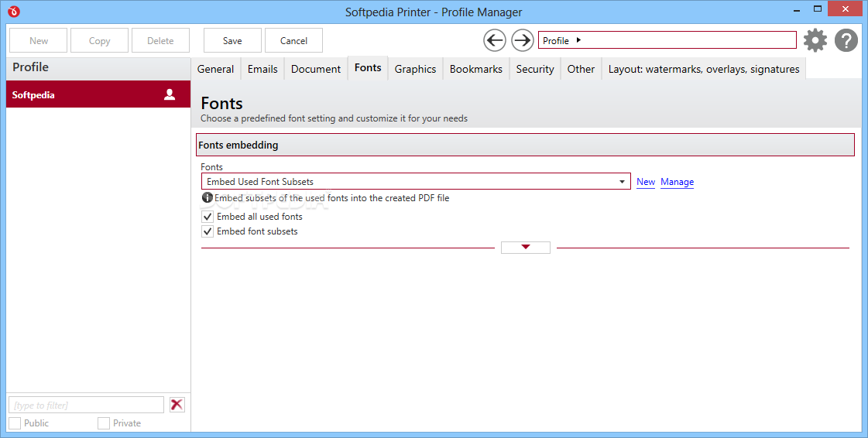
Task: Switch to the Emails tab
Action: pos(262,69)
